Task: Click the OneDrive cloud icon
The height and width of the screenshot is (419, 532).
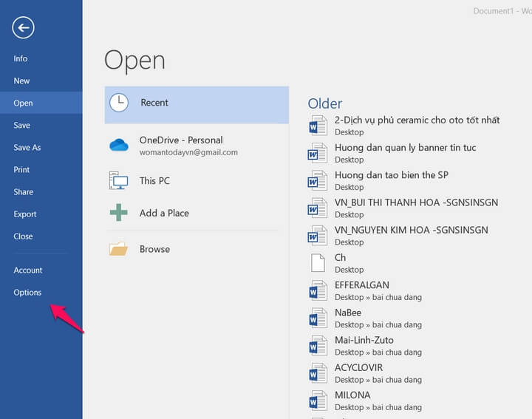Action: tap(119, 145)
